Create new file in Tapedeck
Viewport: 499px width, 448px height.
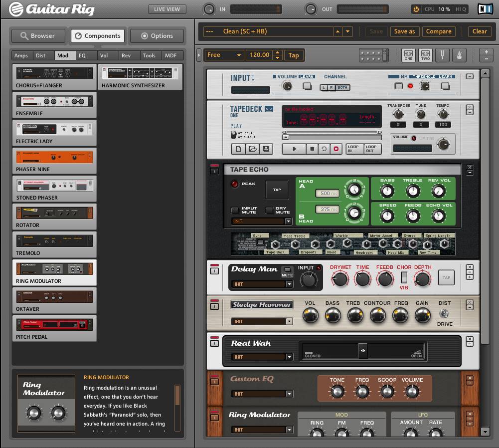pos(238,149)
